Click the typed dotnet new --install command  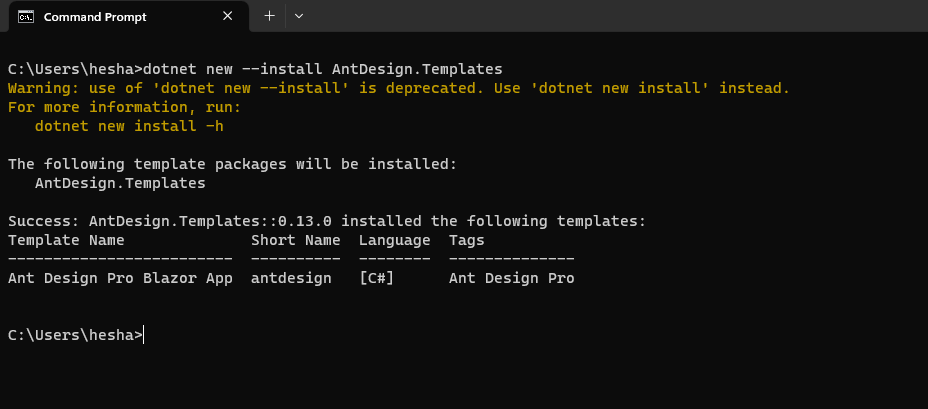(x=323, y=69)
